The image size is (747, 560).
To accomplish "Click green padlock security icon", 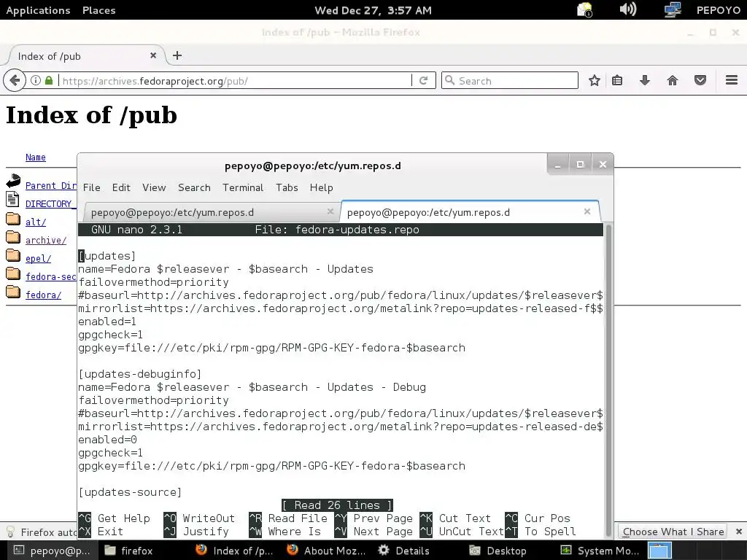I will (49, 80).
